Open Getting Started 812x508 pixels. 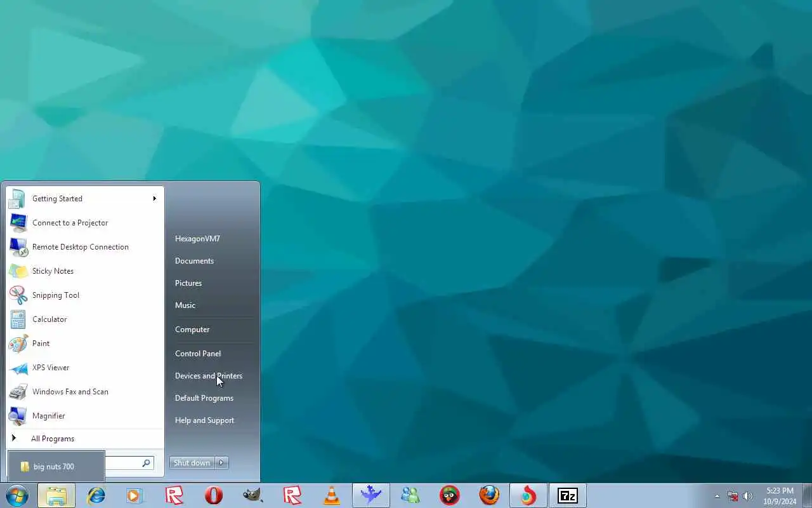tap(85, 199)
